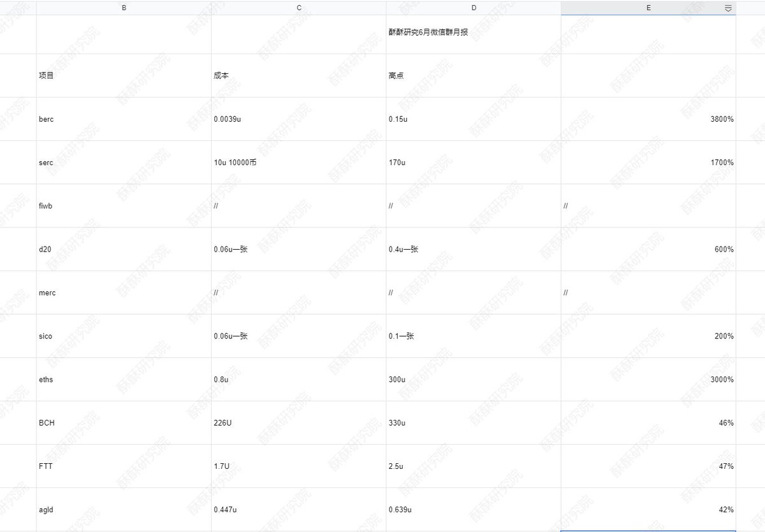Viewport: 765px width, 532px height.
Task: Select the sico cost cell 0.06u一张
Action: [298, 336]
